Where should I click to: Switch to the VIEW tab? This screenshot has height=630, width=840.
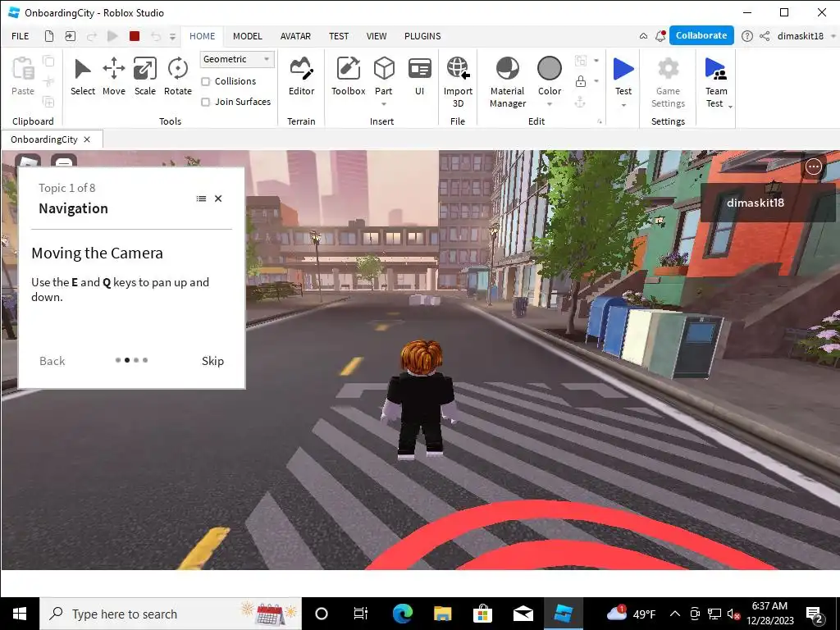(x=377, y=36)
